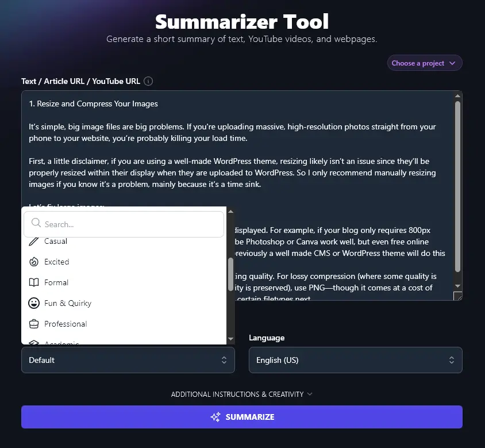The width and height of the screenshot is (485, 448).
Task: Click the search magnifier icon in tone picker
Action: (x=35, y=224)
